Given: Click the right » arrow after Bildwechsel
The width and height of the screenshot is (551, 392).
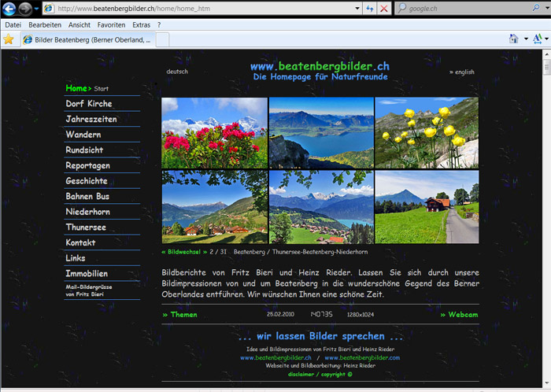Looking at the screenshot, I should 205,252.
